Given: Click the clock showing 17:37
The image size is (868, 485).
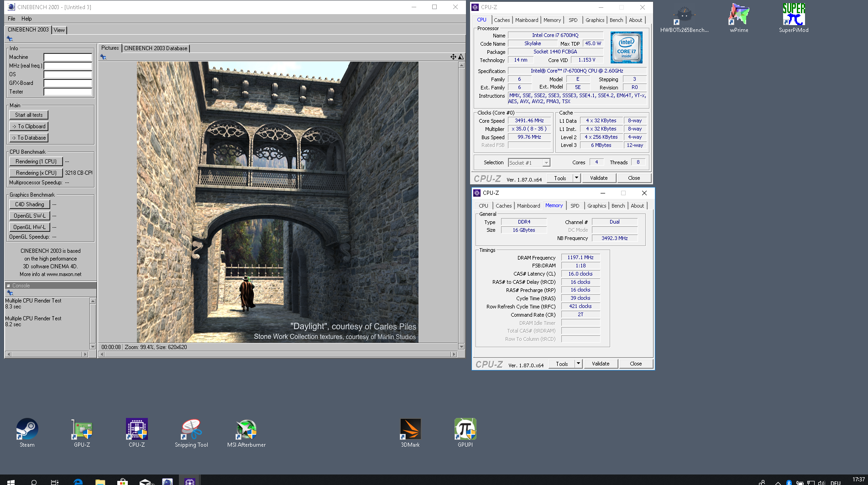Looking at the screenshot, I should tap(858, 480).
